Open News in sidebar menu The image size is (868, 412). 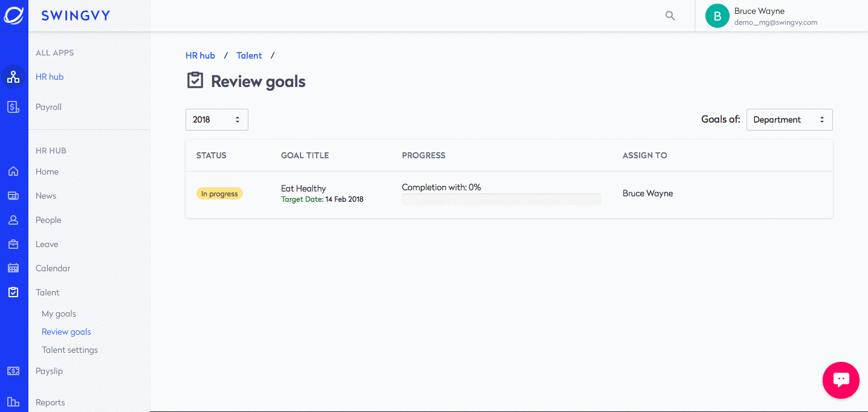(x=46, y=196)
